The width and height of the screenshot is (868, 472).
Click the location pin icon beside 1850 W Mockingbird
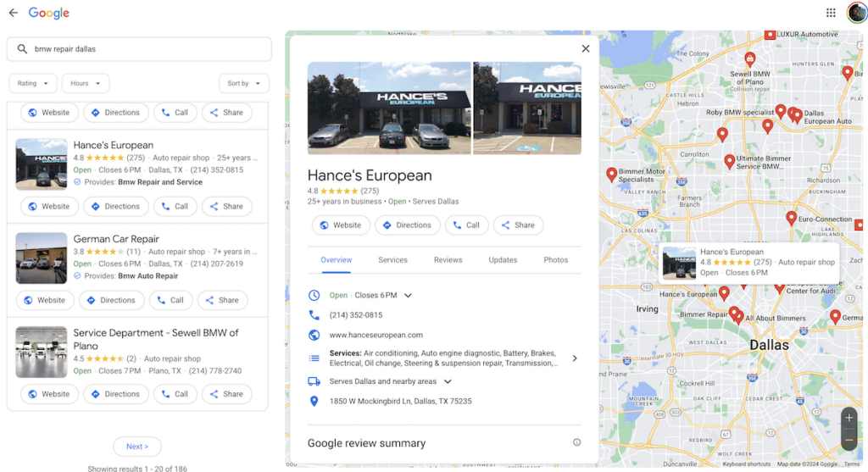click(x=314, y=401)
